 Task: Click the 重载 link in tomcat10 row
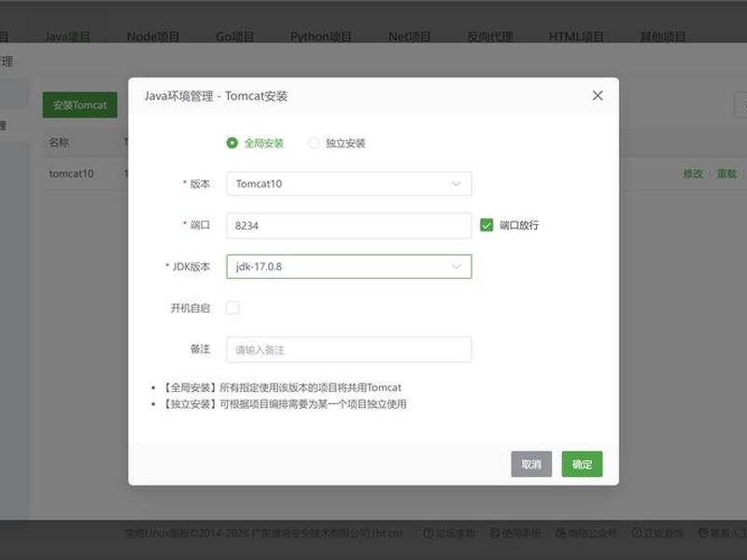point(727,174)
